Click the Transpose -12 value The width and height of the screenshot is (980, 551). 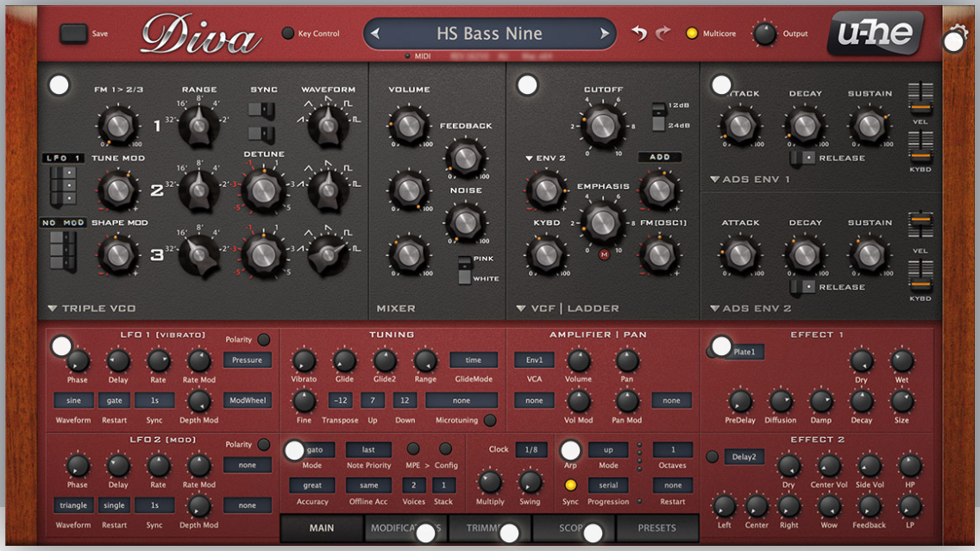point(341,400)
